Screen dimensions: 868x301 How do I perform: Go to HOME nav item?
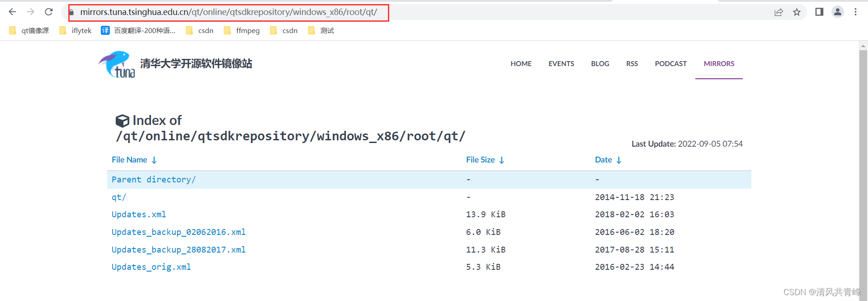pos(521,64)
